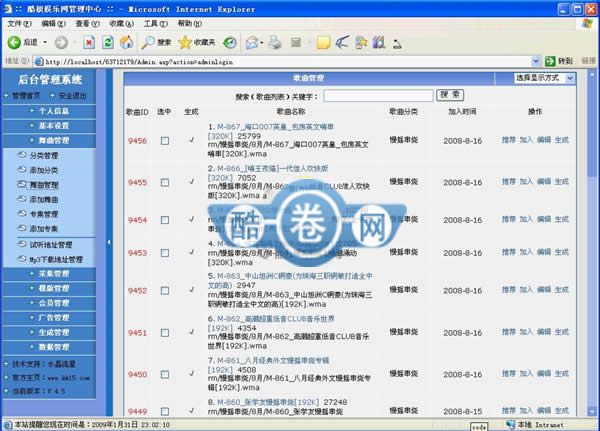Expand the 个人信息 sidebar section
Image resolution: width=600 pixels, height=431 pixels.
49,111
